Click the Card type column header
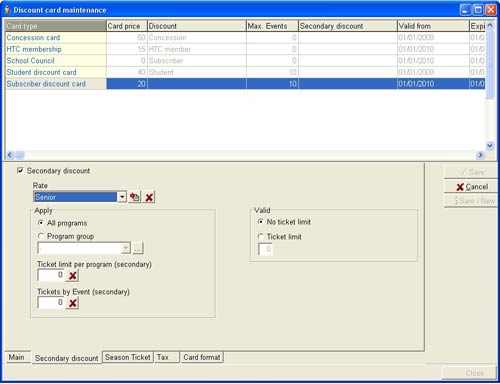The height and width of the screenshot is (384, 500). 56,26
